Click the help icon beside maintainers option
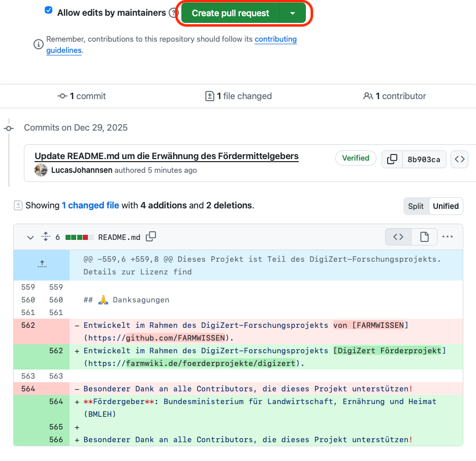Viewport: 476px width, 461px height. [173, 13]
